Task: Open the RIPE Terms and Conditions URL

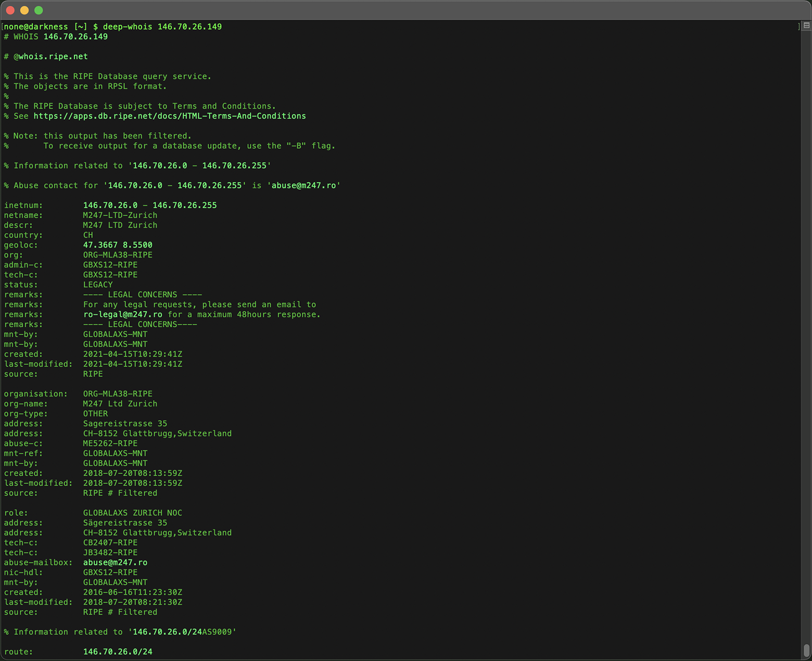Action: [x=170, y=116]
